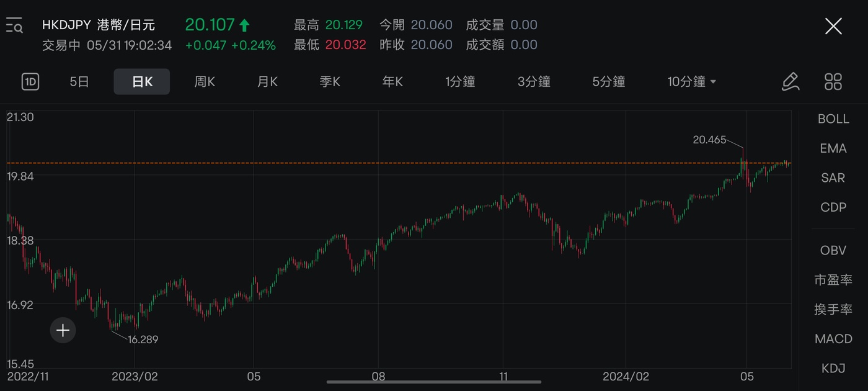Click the trading status 交易中 timestamp
This screenshot has height=391, width=868.
coord(107,45)
